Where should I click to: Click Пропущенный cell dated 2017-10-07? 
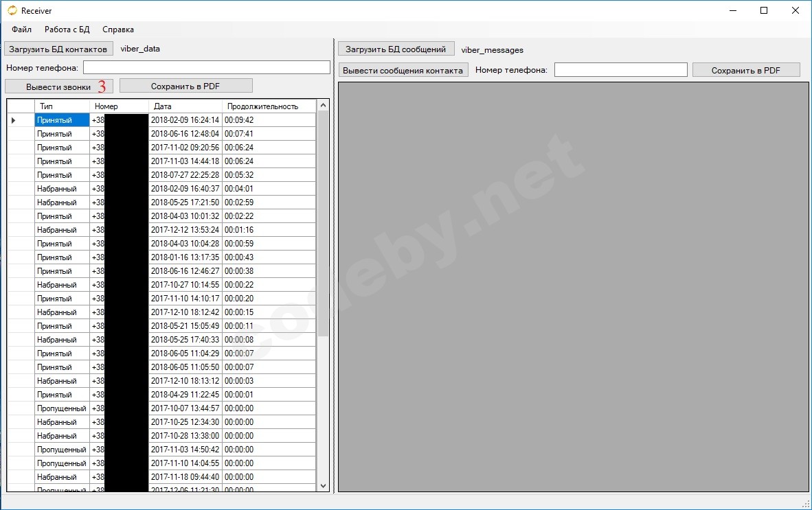click(62, 408)
